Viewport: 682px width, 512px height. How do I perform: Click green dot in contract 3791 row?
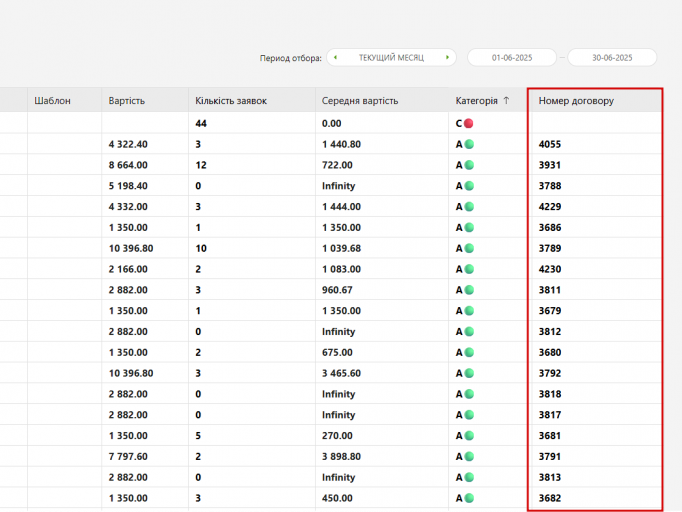point(469,457)
